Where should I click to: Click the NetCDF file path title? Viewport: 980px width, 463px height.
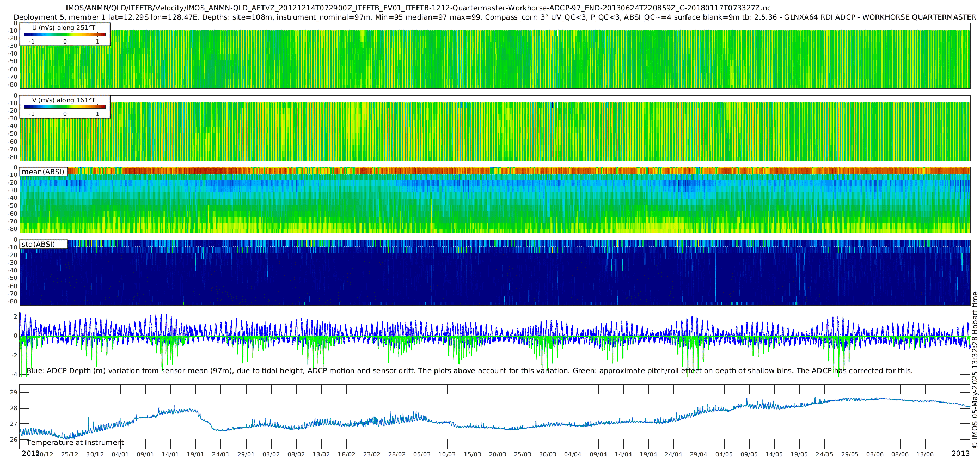coord(418,8)
